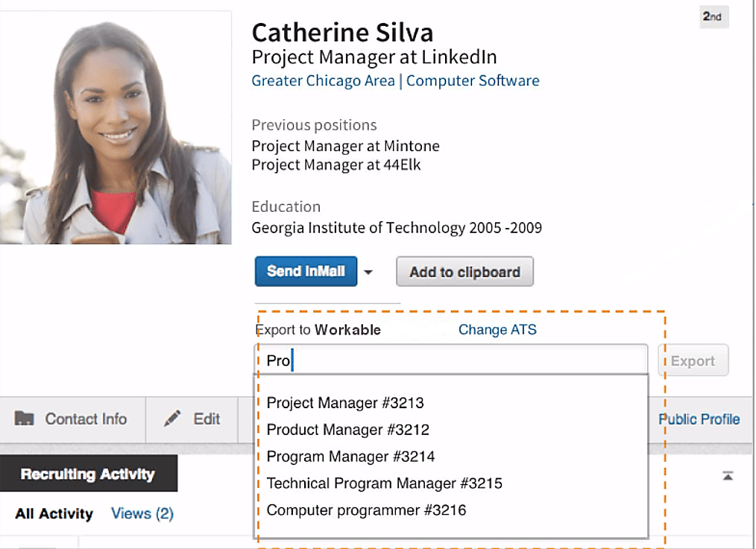The width and height of the screenshot is (756, 549).
Task: Click Add to clipboard button
Action: 464,272
